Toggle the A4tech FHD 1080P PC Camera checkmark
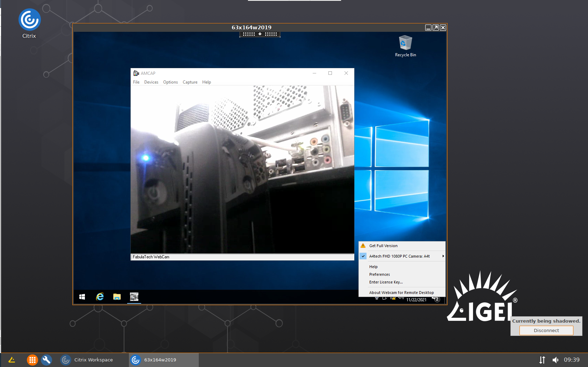The image size is (588, 367). pyautogui.click(x=363, y=256)
